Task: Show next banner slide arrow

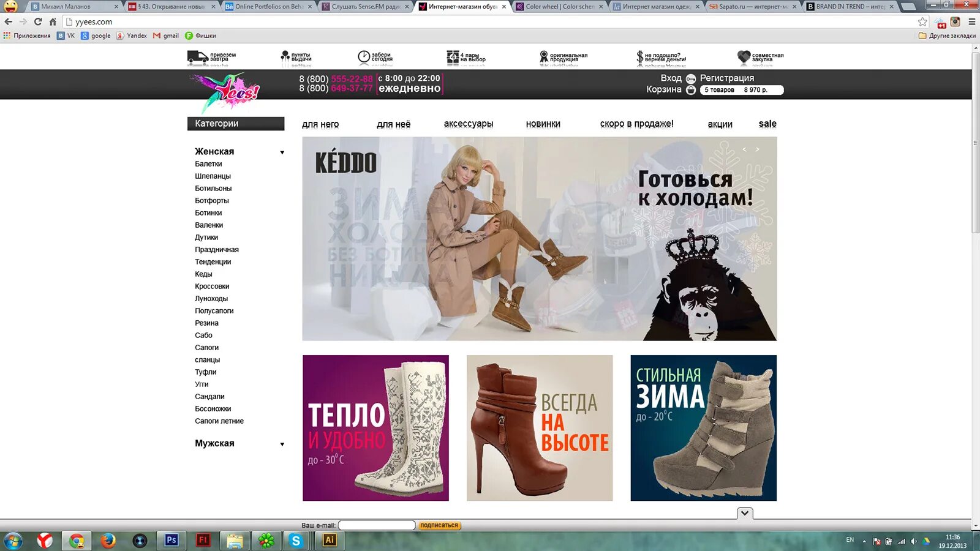Action: coord(757,149)
